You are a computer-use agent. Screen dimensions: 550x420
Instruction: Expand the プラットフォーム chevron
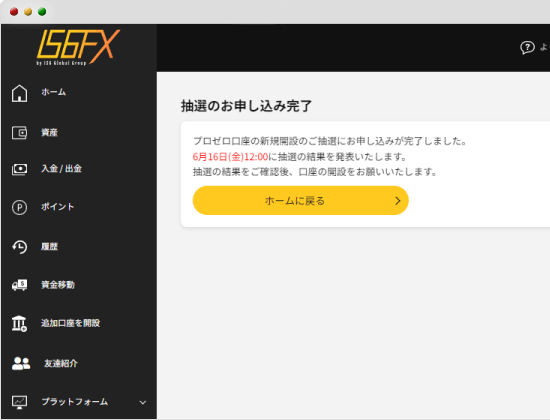pyautogui.click(x=143, y=402)
